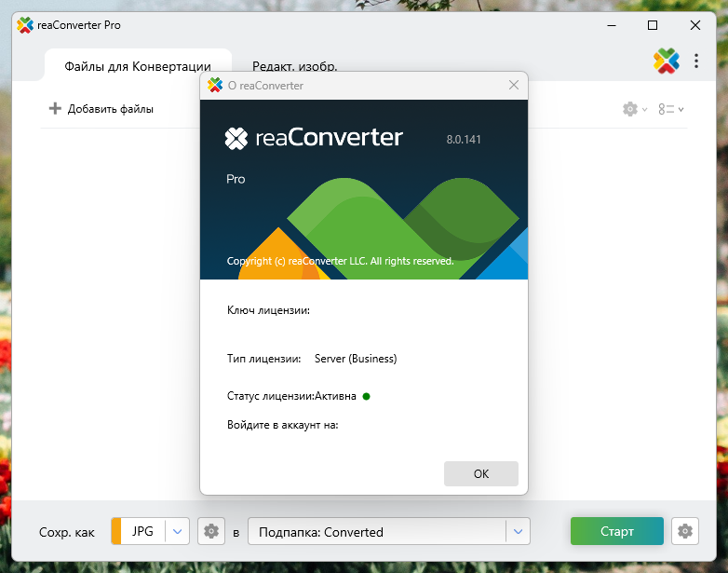The width and height of the screenshot is (728, 573).
Task: Click the reaConverter logo in the dark banner
Action: (314, 138)
